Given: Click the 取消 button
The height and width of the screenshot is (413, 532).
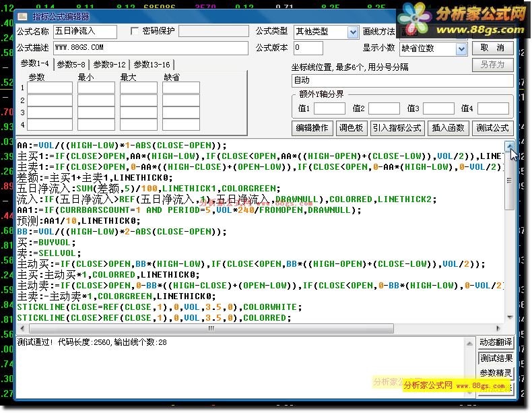Looking at the screenshot, I should pyautogui.click(x=493, y=48).
